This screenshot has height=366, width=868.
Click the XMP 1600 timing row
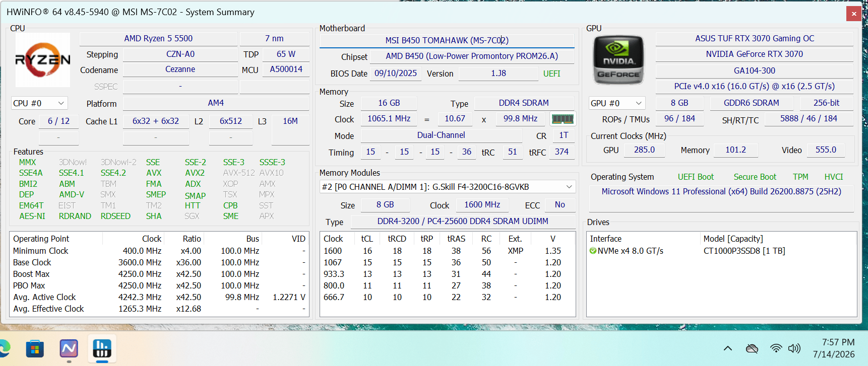[448, 251]
